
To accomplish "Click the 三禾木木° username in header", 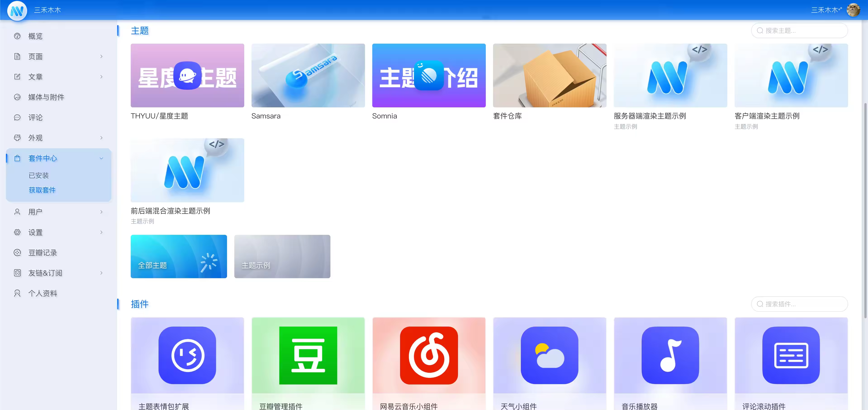I will click(826, 10).
